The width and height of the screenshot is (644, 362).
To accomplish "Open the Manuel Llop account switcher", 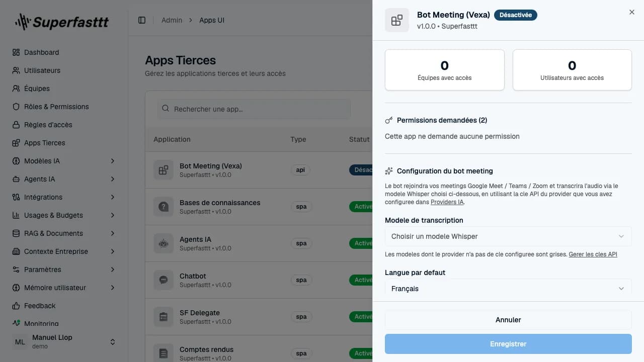I will [x=64, y=342].
